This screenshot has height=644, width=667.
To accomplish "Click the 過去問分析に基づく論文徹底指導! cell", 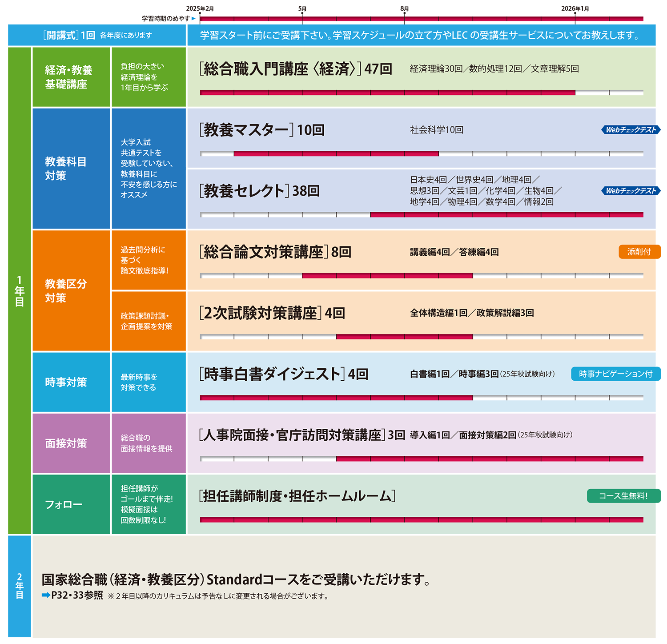I will pyautogui.click(x=149, y=260).
